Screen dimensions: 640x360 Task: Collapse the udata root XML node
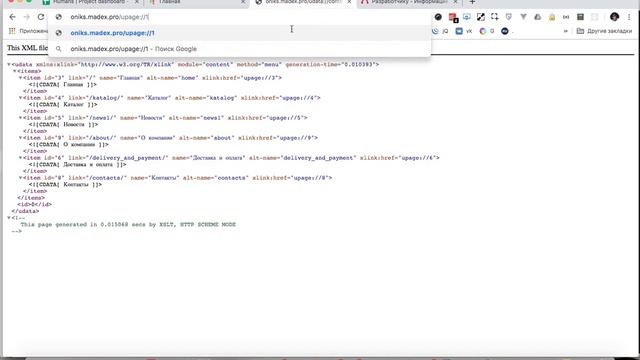tap(9, 64)
